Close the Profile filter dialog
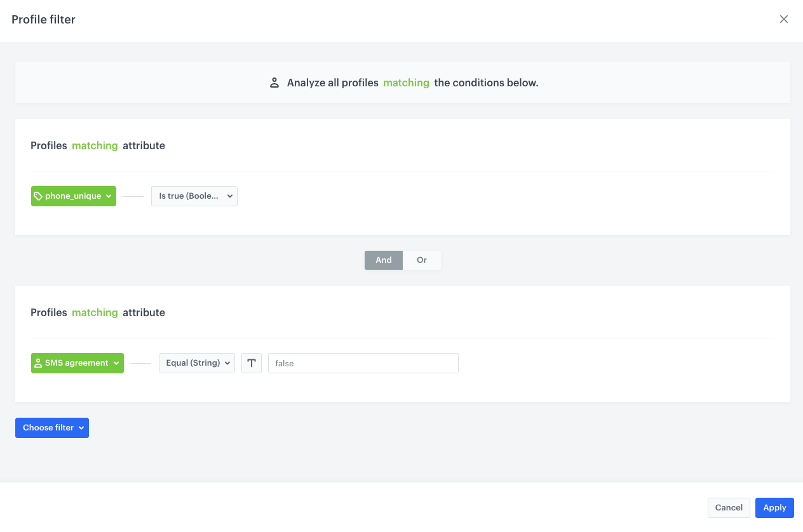Screen dimensions: 803x532 [x=784, y=19]
